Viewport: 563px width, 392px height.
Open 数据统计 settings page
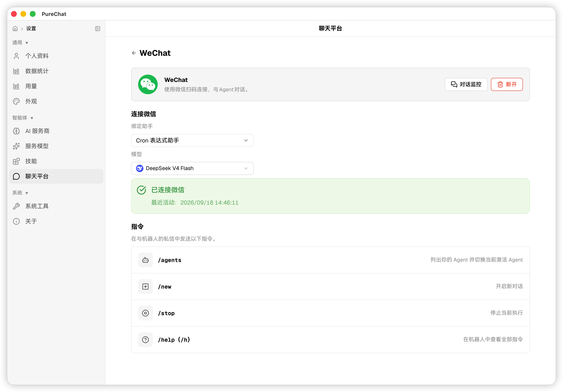(x=56, y=71)
